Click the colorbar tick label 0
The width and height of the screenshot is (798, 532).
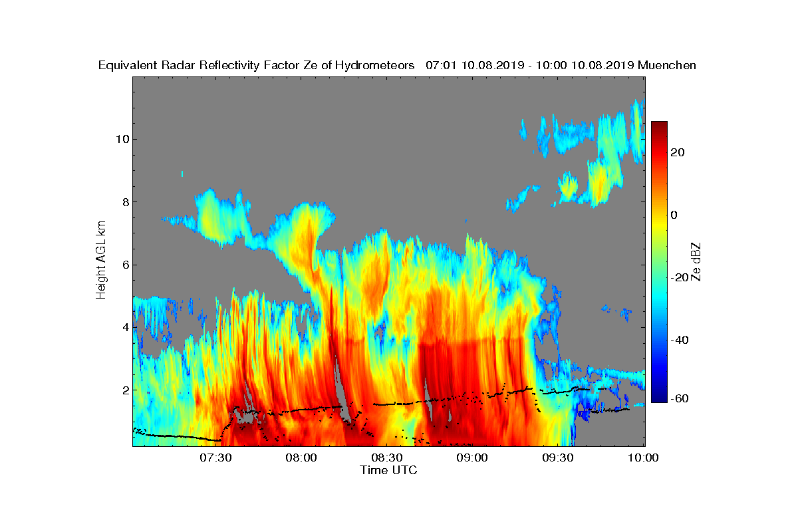[x=675, y=215]
